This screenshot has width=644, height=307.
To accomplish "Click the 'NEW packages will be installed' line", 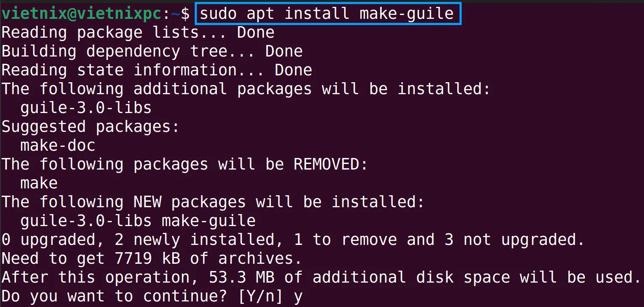I will coord(213,202).
